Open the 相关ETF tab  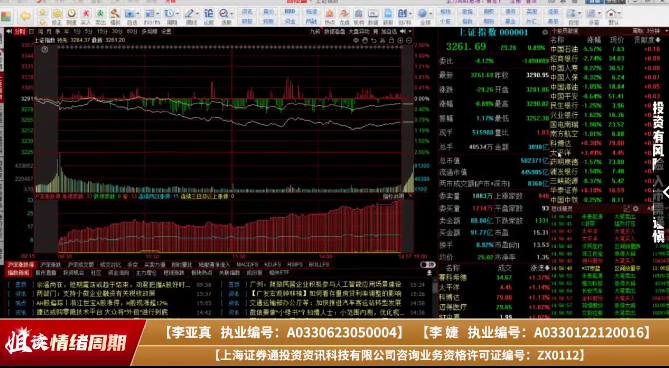279,272
